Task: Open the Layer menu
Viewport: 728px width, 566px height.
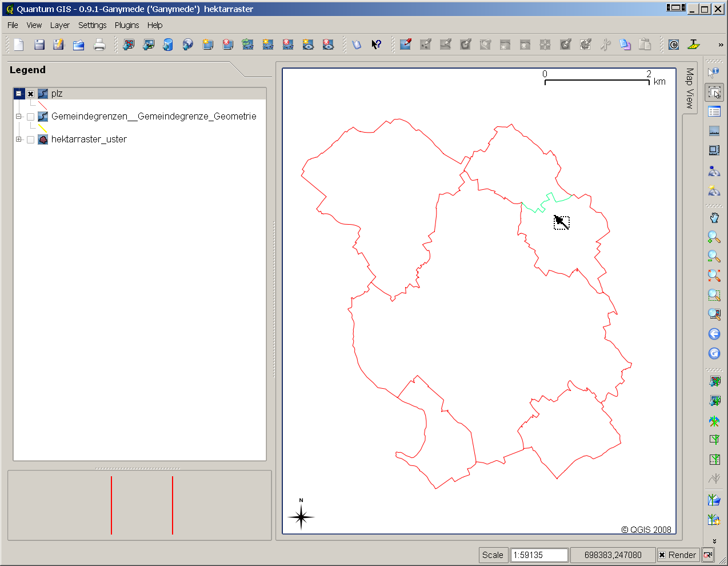Action: [59, 25]
